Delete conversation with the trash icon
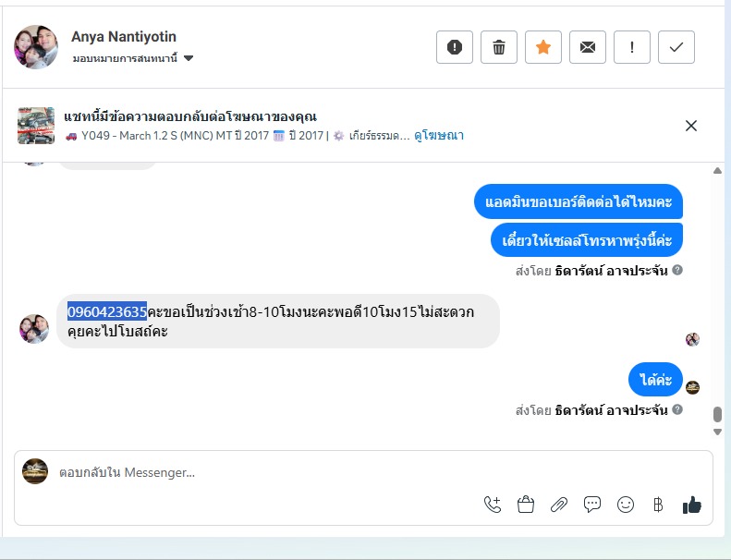 point(498,47)
